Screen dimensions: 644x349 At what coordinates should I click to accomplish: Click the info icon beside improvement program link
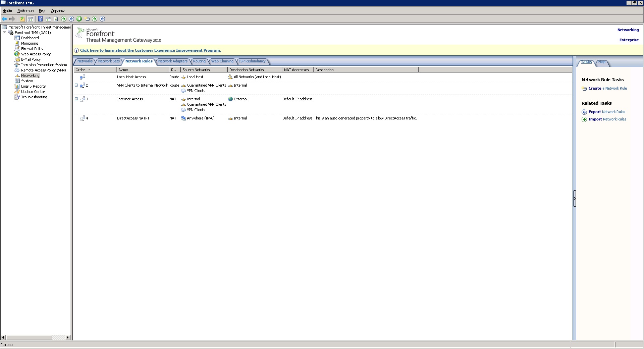(x=76, y=50)
